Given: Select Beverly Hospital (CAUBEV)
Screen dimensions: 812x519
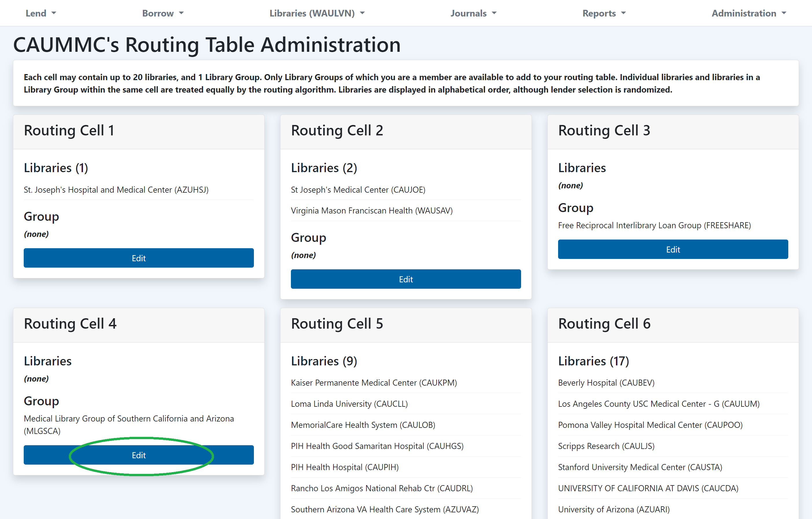Looking at the screenshot, I should point(606,383).
